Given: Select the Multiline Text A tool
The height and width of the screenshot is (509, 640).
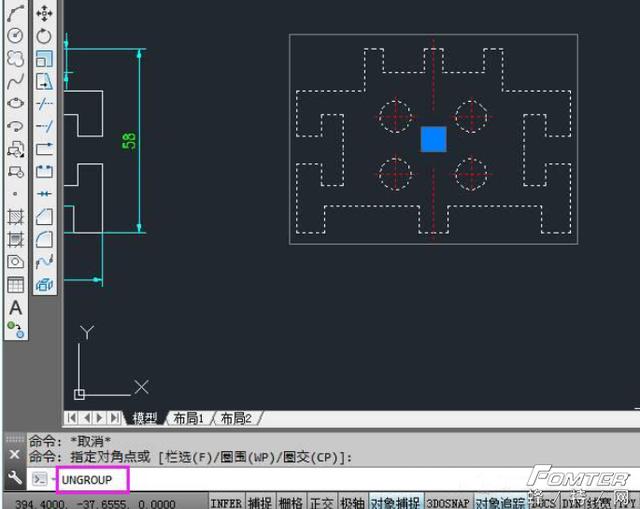Looking at the screenshot, I should point(16,307).
